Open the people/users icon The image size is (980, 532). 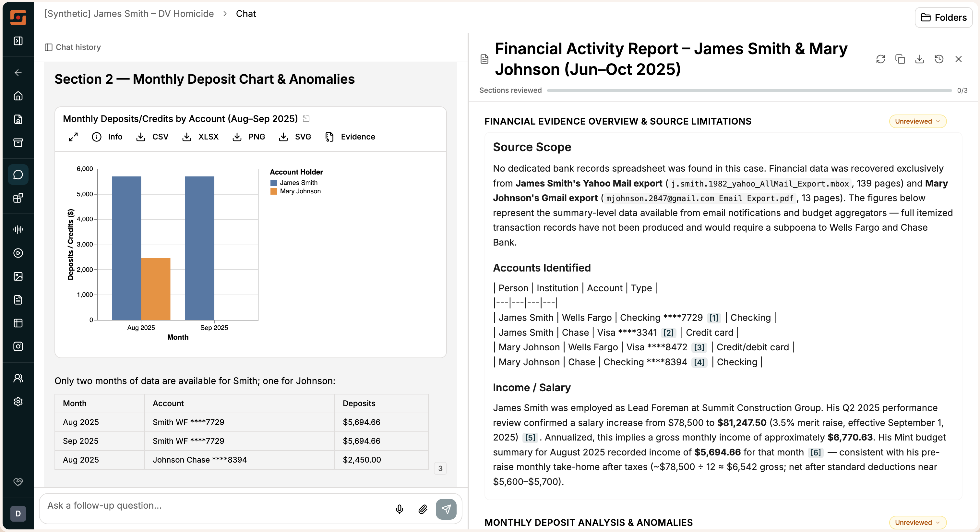pyautogui.click(x=18, y=378)
